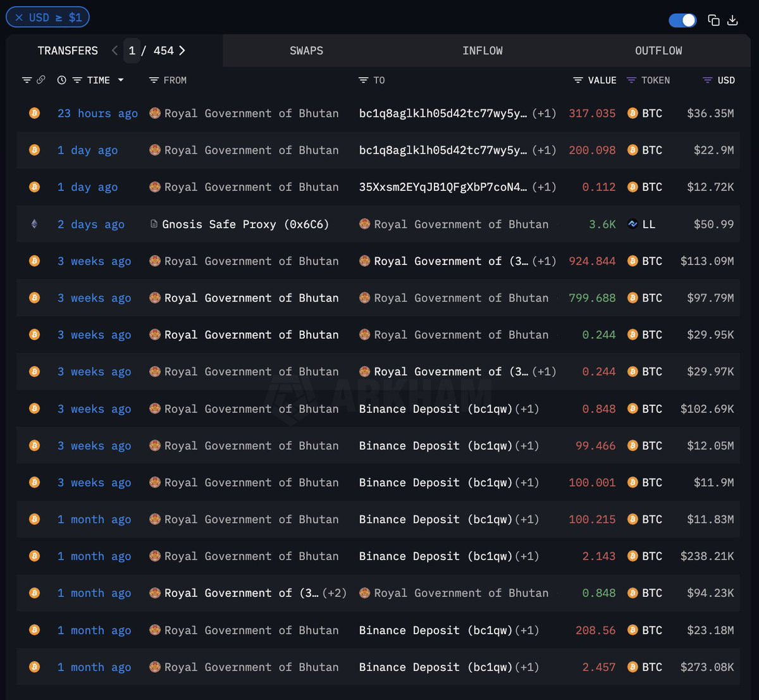Click the copy icon at top right
This screenshot has height=700, width=759.
tap(713, 20)
